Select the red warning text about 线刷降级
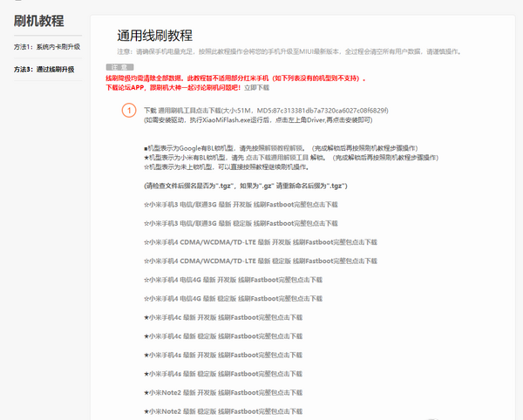 pyautogui.click(x=236, y=78)
